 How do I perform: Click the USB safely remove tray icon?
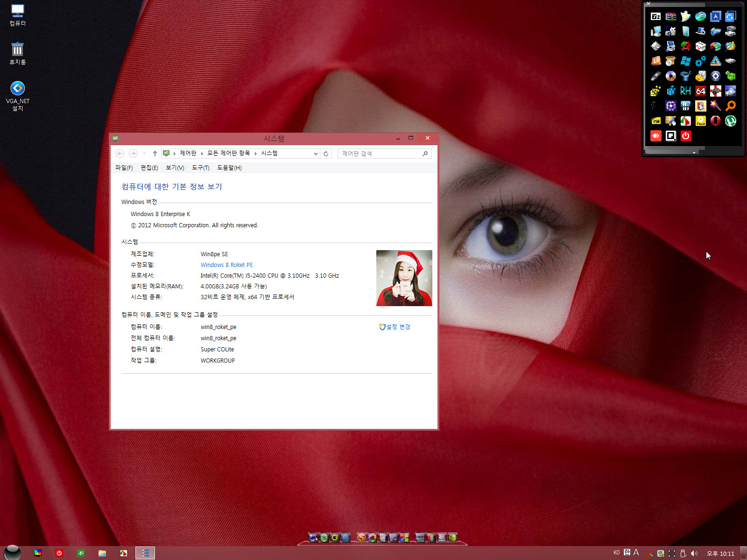point(683,553)
